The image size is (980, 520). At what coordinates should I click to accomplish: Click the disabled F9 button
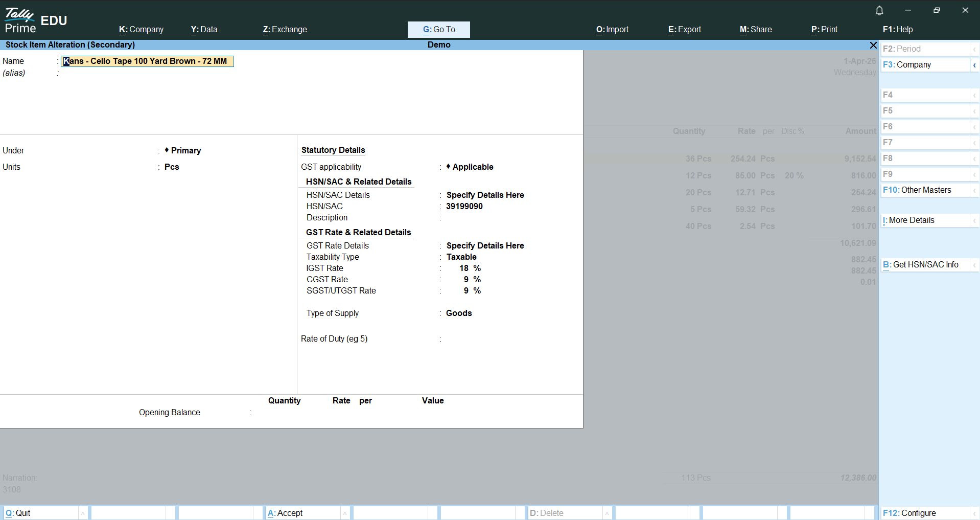pyautogui.click(x=925, y=174)
